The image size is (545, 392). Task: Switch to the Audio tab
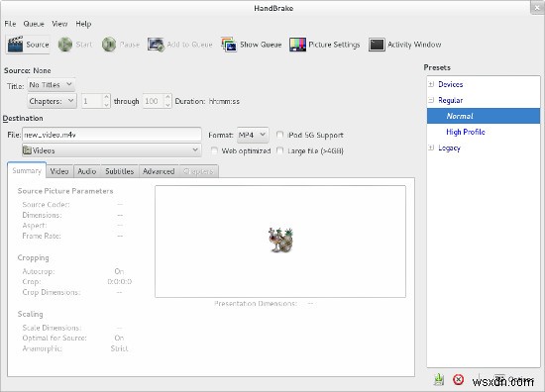pyautogui.click(x=87, y=171)
